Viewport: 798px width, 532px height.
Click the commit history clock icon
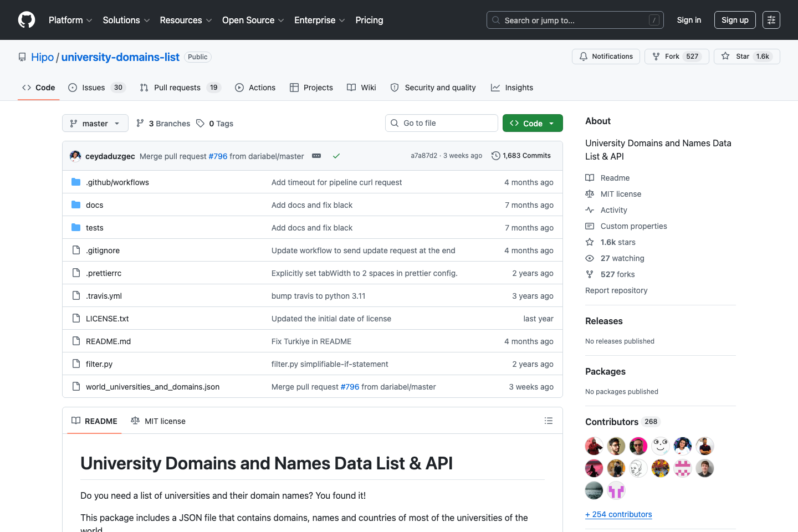tap(495, 156)
